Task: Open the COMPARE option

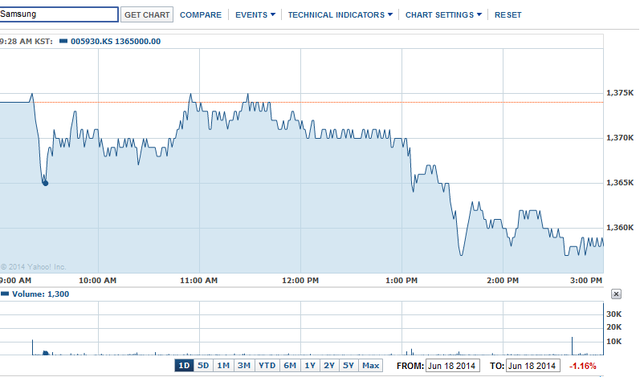Action: [x=200, y=15]
